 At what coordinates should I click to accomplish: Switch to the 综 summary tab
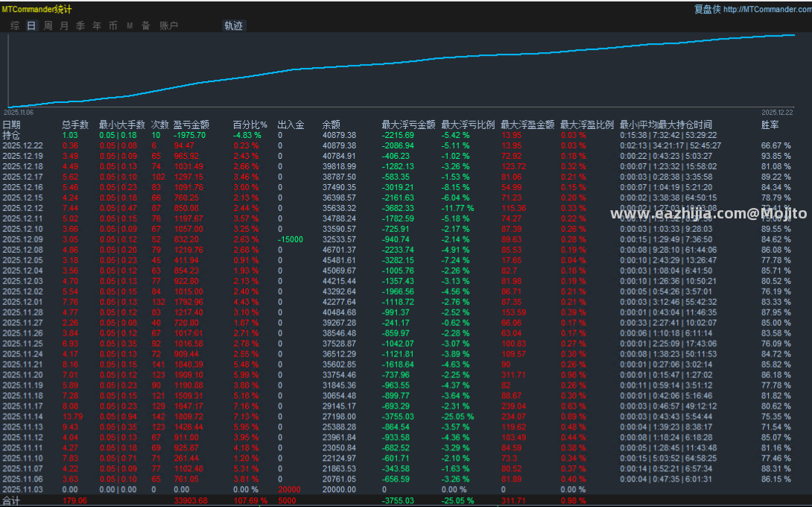pos(15,25)
